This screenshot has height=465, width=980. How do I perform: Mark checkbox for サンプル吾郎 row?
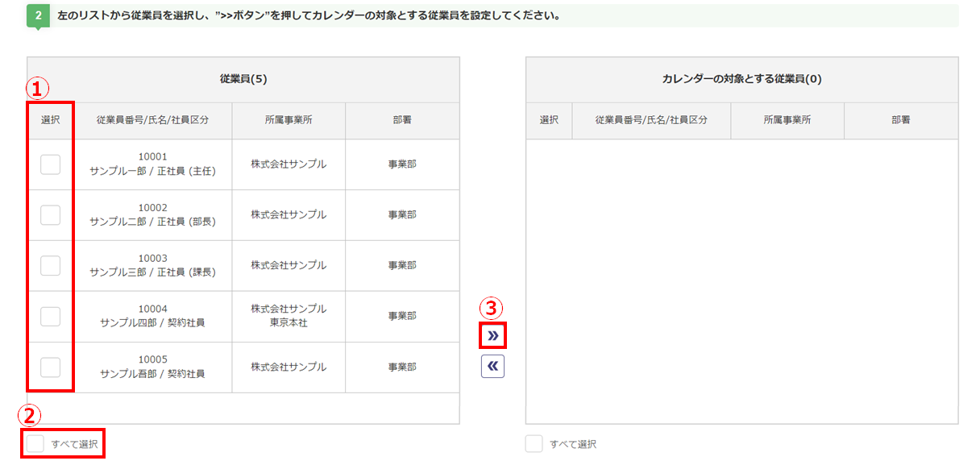point(50,367)
